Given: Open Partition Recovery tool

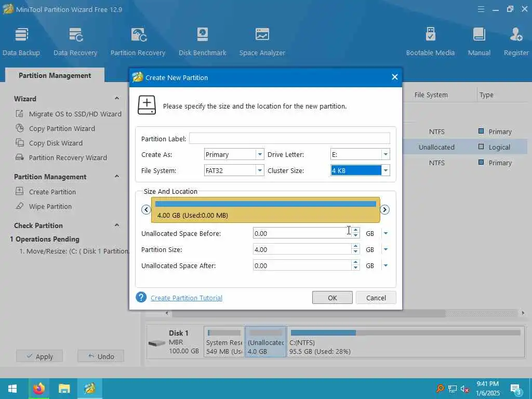Looking at the screenshot, I should [x=138, y=42].
